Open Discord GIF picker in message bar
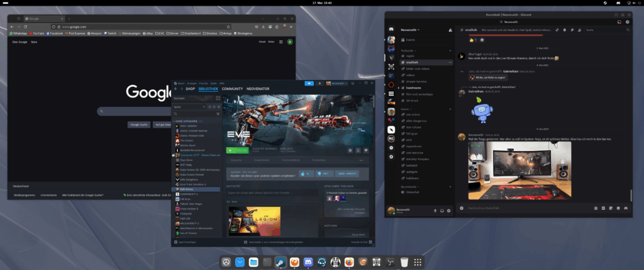Viewport: 644px width, 270px height. pyautogui.click(x=603, y=208)
